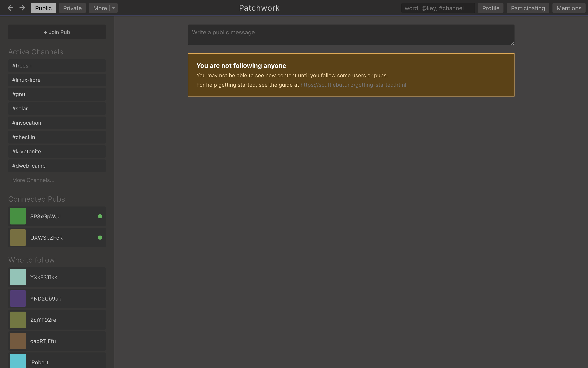Open the YND2Cb9uk profile name
Viewport: 588px width, 368px height.
pos(46,298)
